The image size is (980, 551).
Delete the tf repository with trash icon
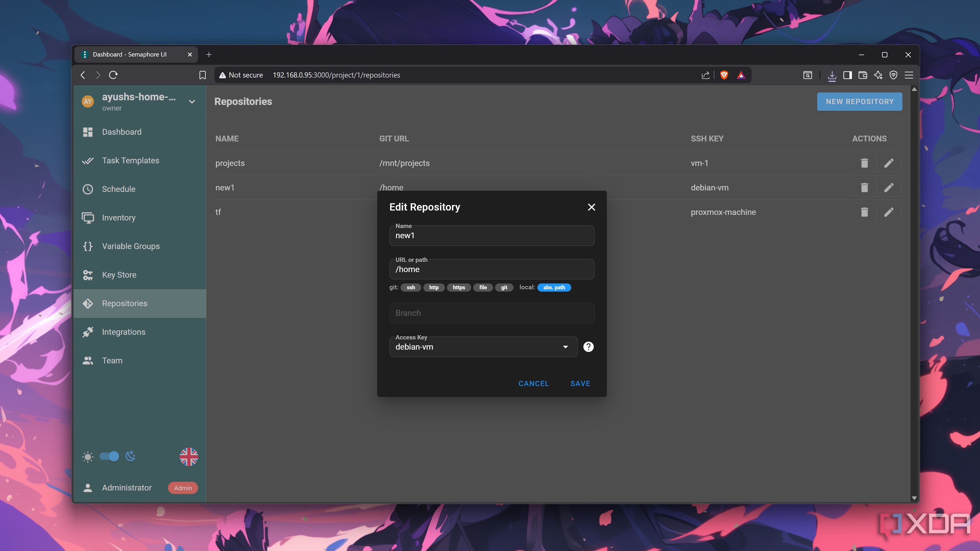coord(864,212)
